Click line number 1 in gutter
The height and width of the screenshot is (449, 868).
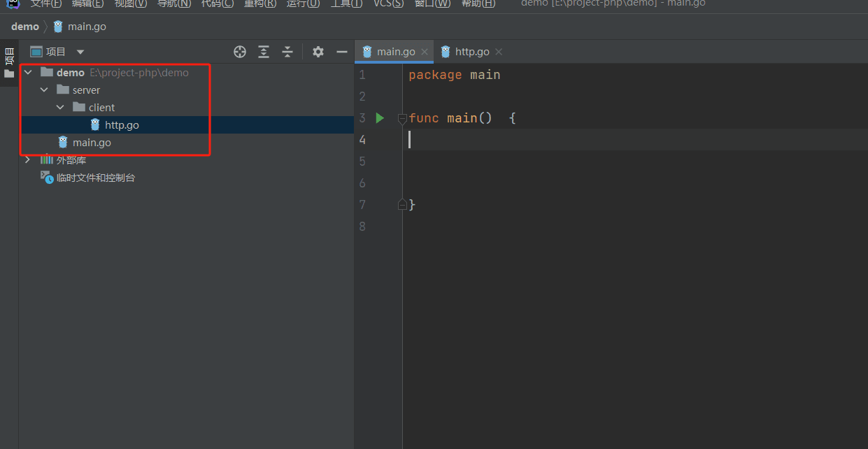pyautogui.click(x=362, y=75)
